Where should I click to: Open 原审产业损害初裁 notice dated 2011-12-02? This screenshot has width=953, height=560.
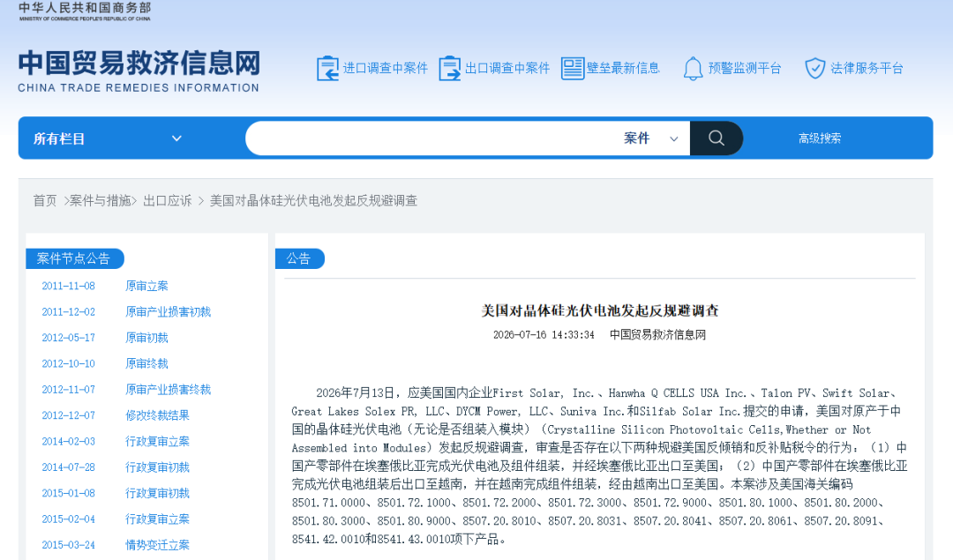point(168,312)
